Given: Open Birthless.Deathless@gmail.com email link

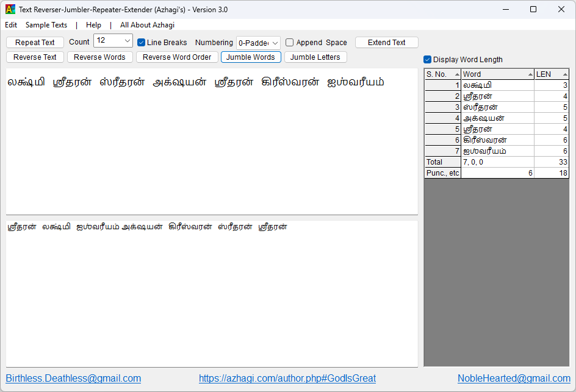Looking at the screenshot, I should 73,379.
